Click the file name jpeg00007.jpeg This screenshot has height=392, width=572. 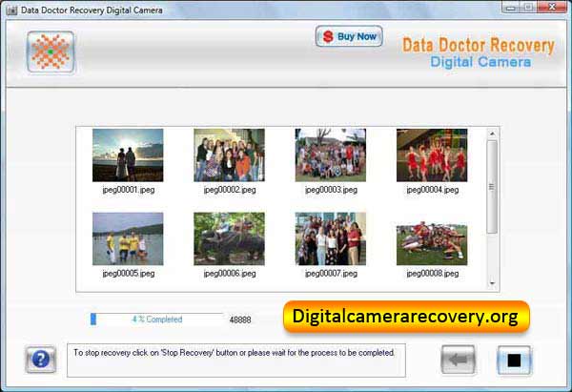point(331,274)
